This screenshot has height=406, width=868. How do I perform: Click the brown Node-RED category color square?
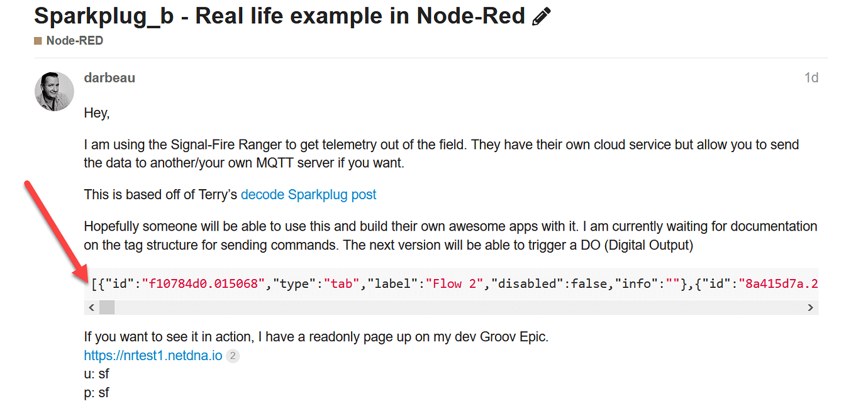click(x=36, y=40)
